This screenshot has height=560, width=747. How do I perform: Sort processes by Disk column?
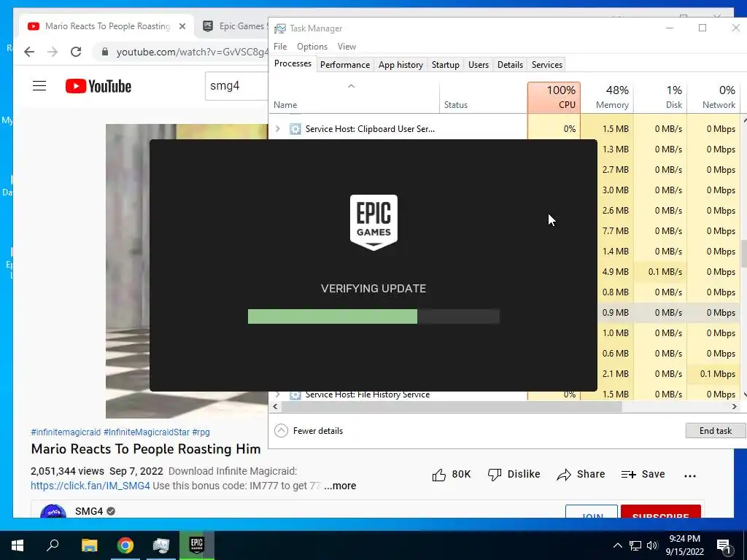(660, 98)
